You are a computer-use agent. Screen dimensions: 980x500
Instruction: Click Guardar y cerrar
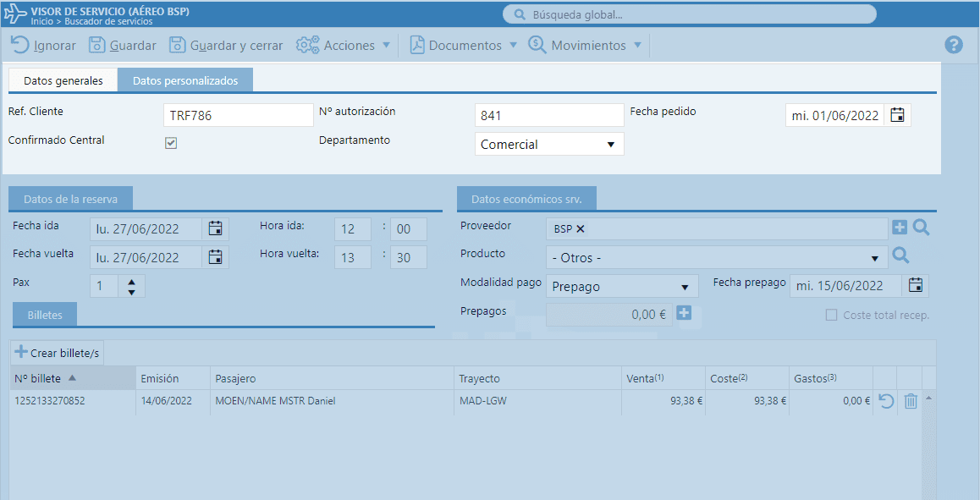226,45
